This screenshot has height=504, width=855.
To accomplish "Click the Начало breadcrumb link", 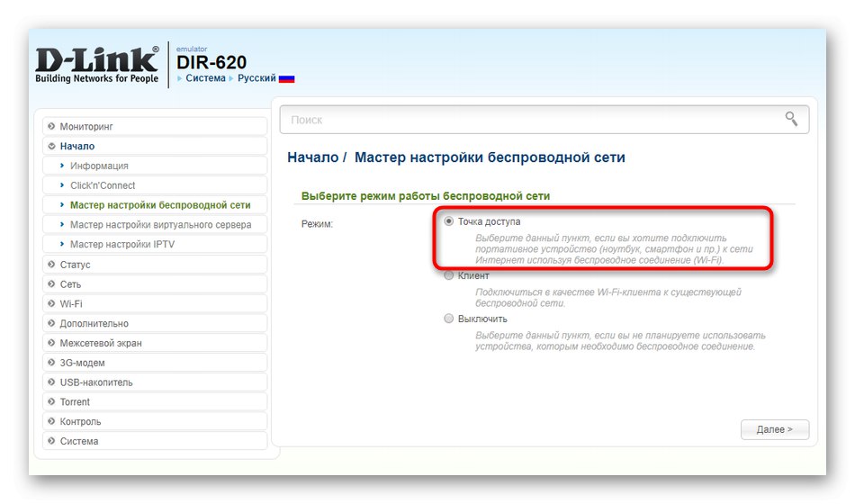I will point(313,157).
